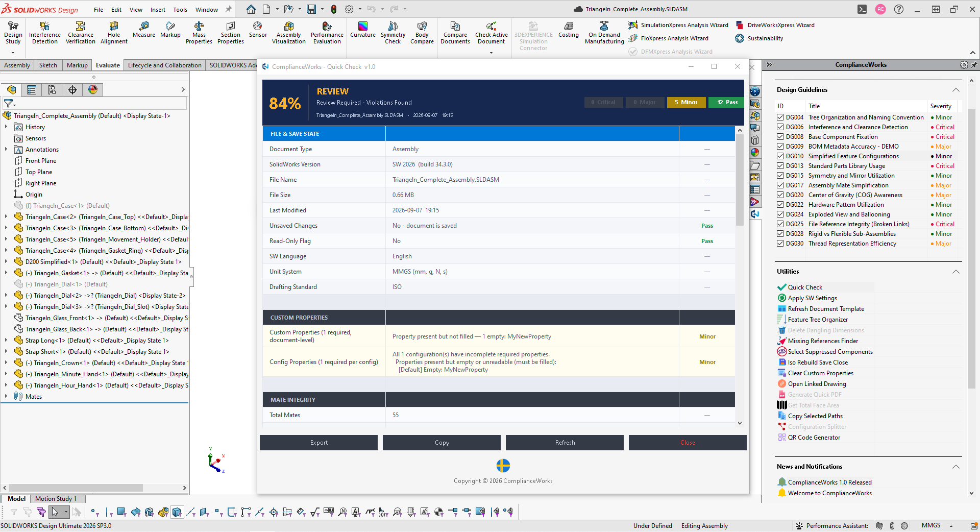Expand the Strap Long<1> component

pos(6,341)
